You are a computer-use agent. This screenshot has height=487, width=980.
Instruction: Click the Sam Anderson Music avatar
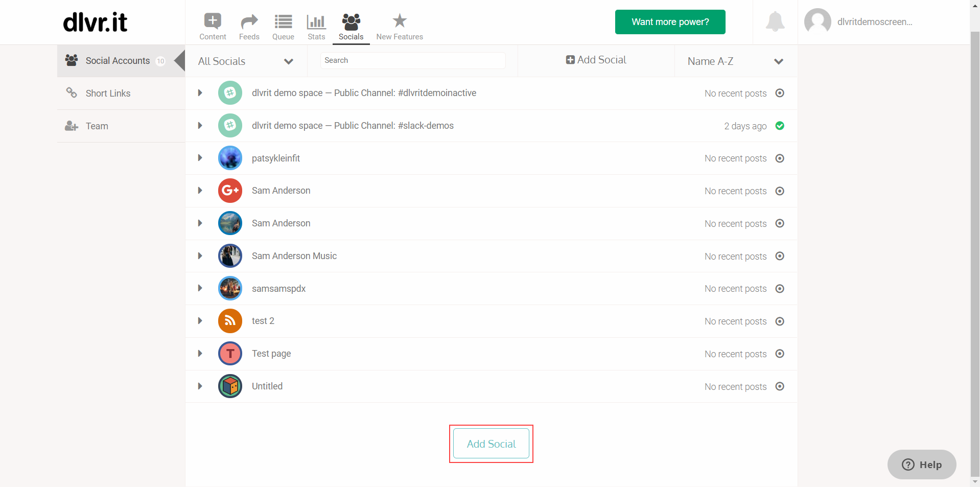(230, 256)
